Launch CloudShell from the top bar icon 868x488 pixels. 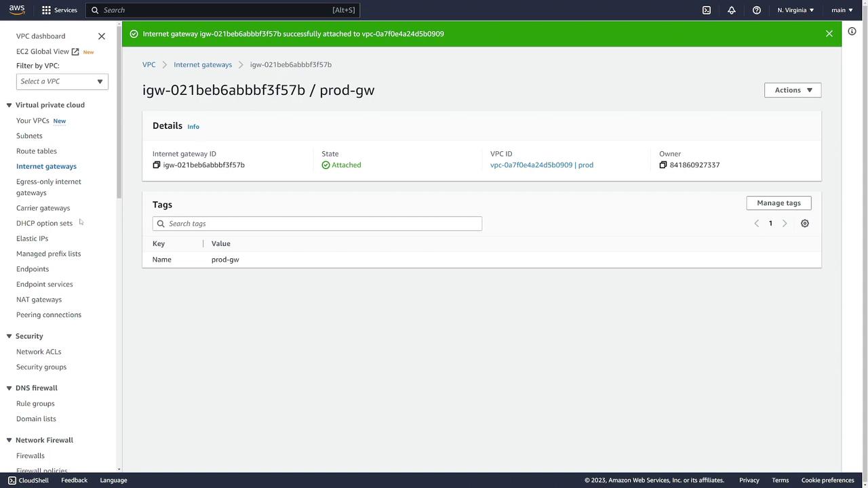click(x=707, y=10)
